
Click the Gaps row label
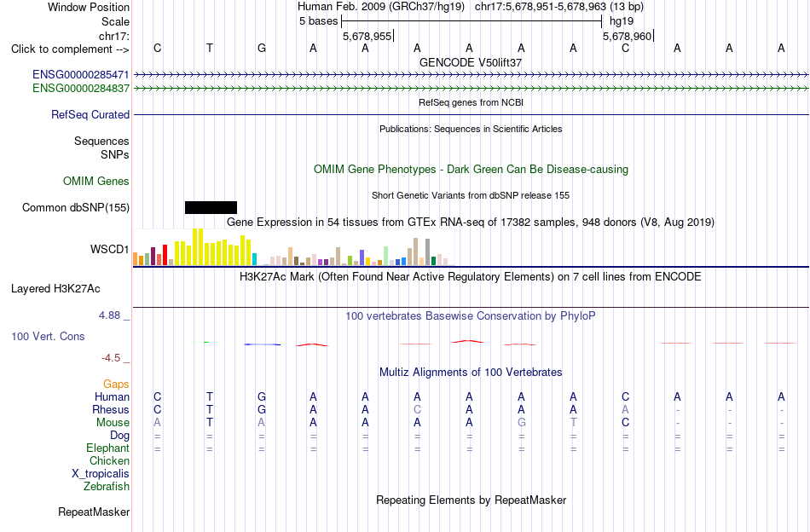tap(116, 384)
